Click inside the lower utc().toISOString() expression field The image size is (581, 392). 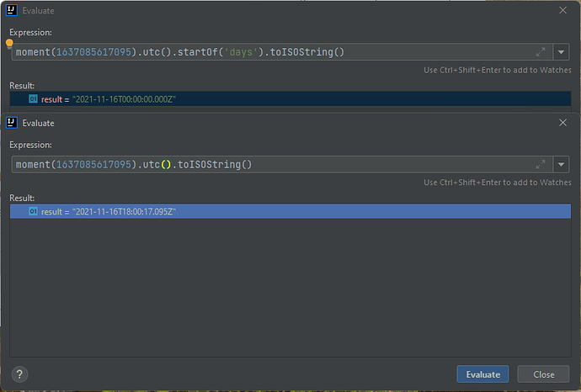(282, 164)
